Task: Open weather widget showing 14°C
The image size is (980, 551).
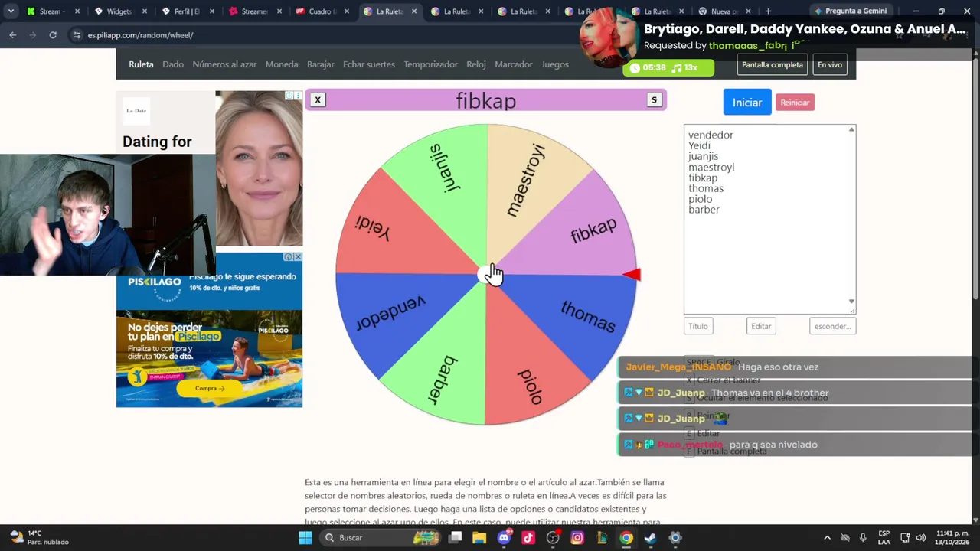Action: click(38, 537)
